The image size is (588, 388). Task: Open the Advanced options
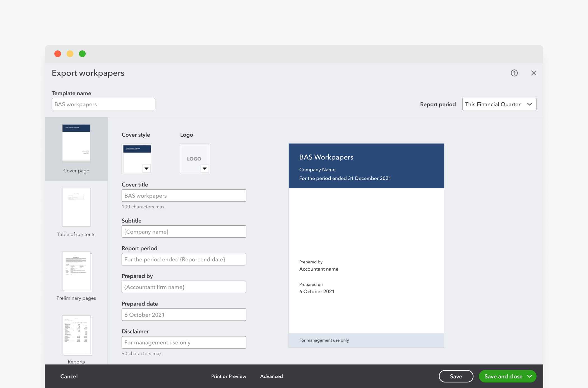click(x=271, y=376)
